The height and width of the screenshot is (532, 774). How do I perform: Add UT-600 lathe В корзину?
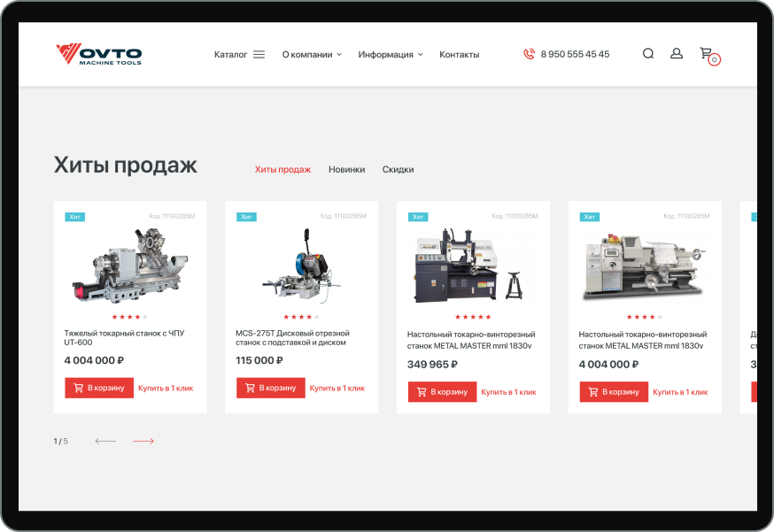[99, 388]
